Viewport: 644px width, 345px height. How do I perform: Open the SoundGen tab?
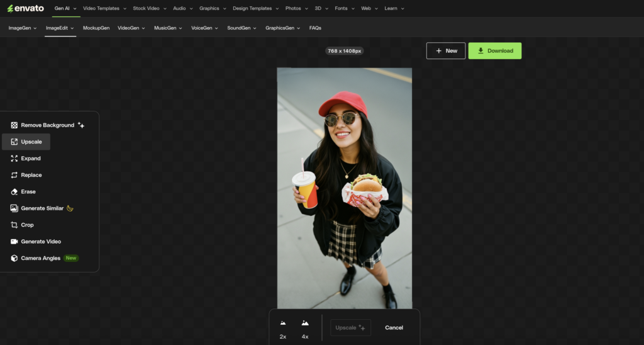(x=242, y=28)
